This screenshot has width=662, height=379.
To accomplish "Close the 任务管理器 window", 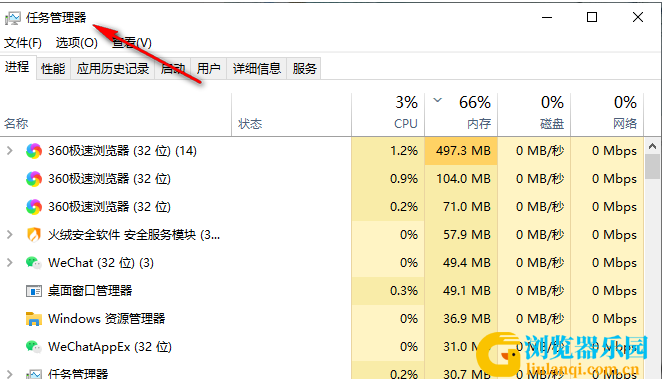I will coord(638,17).
